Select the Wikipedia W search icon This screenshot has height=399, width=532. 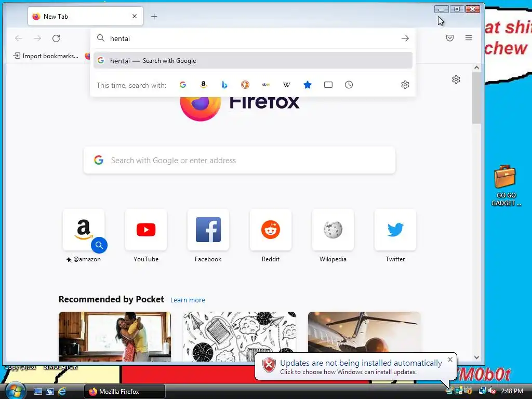coord(287,85)
